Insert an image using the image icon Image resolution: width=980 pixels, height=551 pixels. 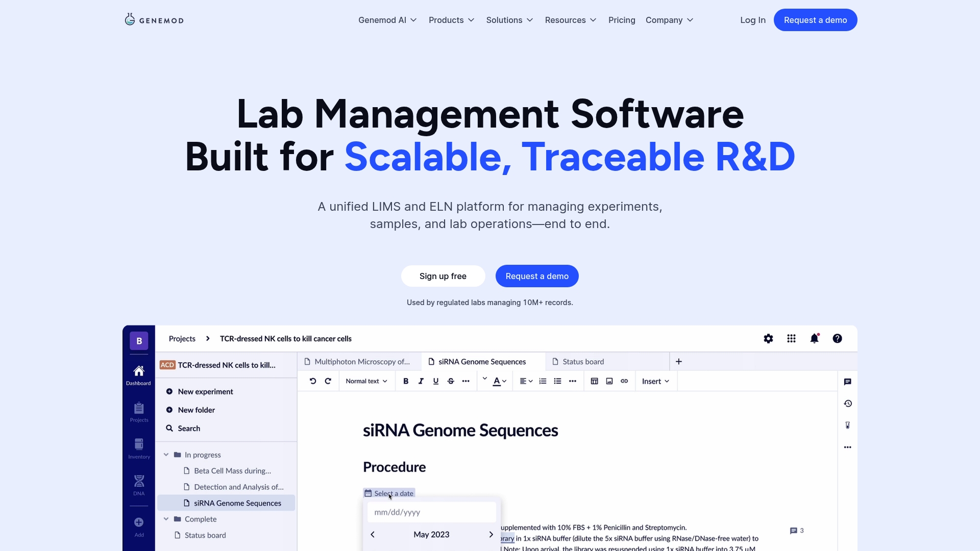tap(608, 381)
